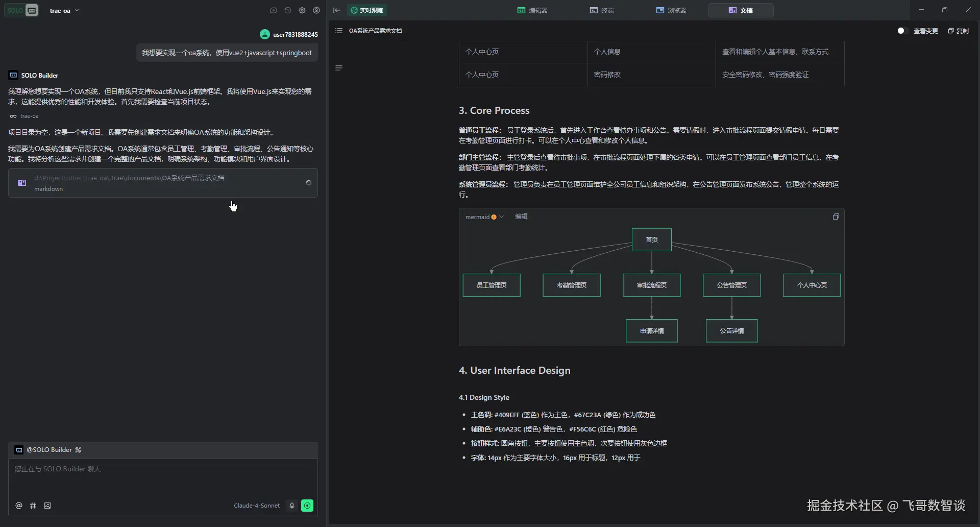This screenshot has height=527, width=980.
Task: Copy the mermaid diagram with copy icon
Action: click(836, 217)
